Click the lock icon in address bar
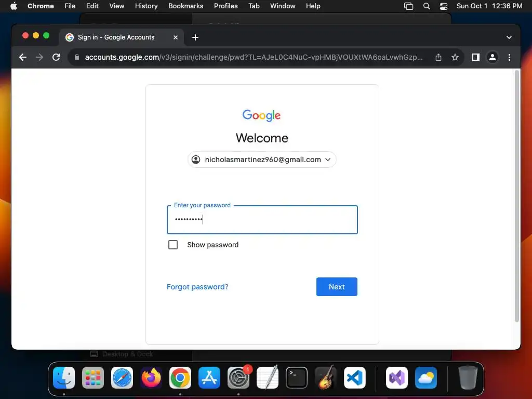 [77, 57]
